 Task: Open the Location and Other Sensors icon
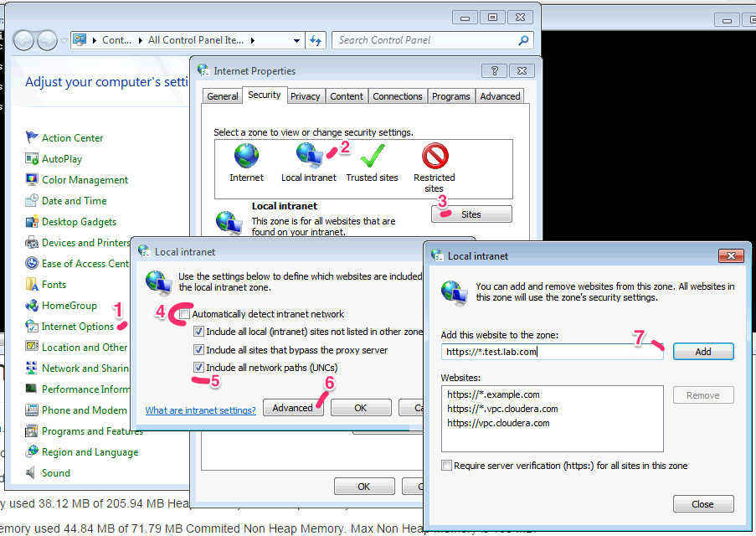click(32, 347)
